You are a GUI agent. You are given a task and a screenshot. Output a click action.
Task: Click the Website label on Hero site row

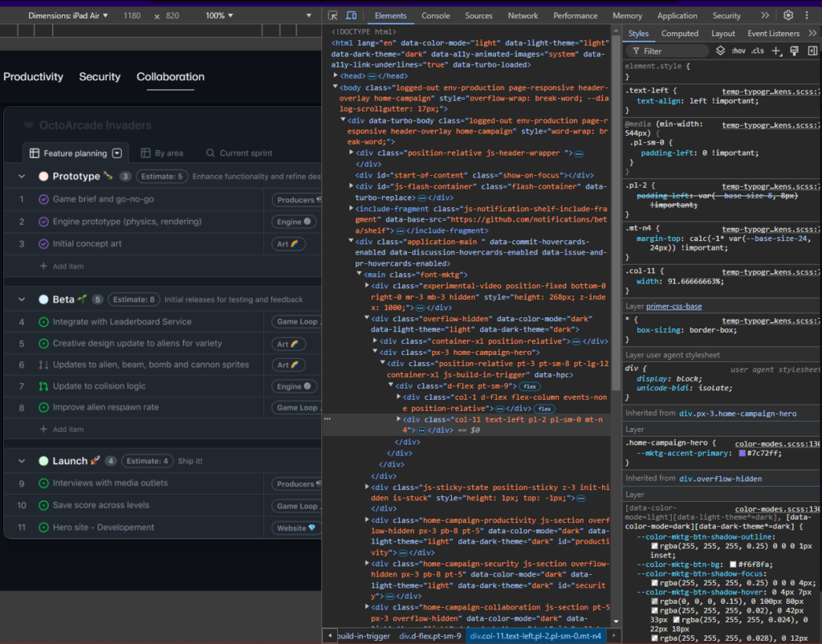tap(296, 528)
